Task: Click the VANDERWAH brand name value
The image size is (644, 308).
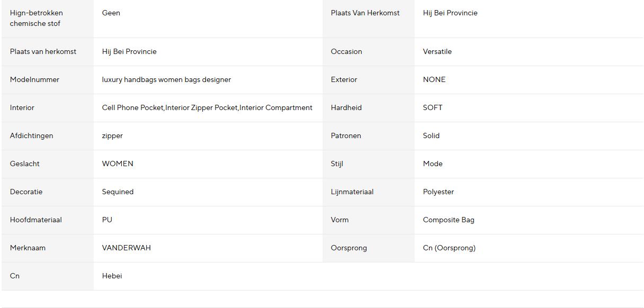Action: (x=126, y=248)
